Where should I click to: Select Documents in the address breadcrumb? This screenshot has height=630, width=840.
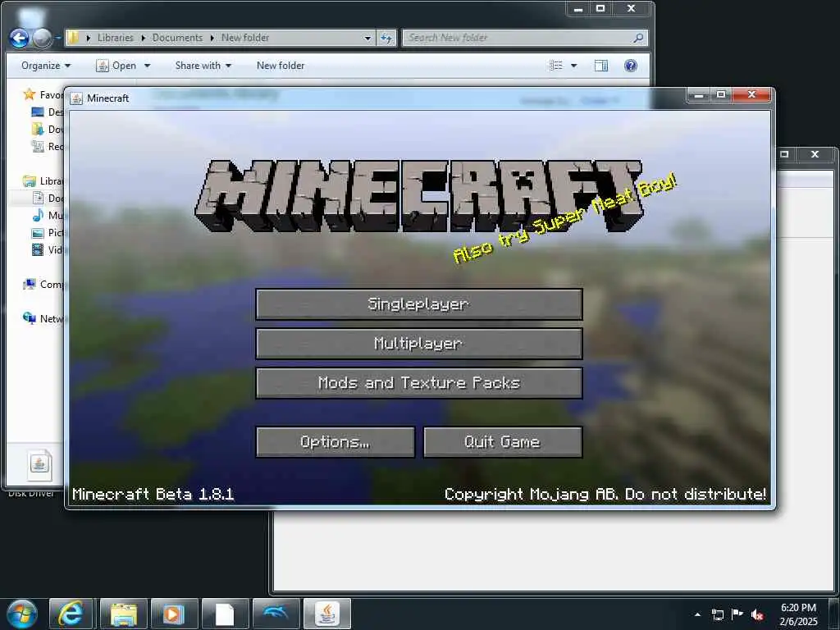(177, 38)
